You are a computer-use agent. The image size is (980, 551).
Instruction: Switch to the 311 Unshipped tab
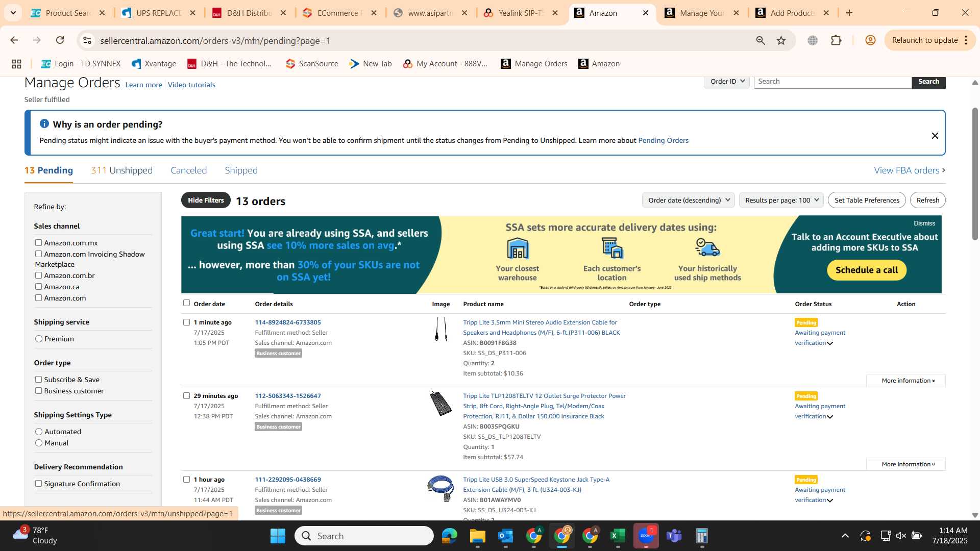(121, 170)
